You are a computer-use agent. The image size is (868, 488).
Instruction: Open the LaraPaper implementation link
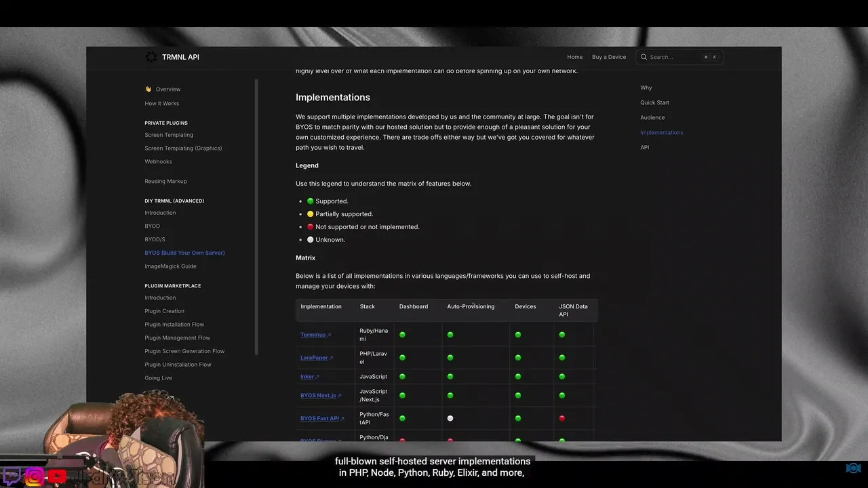tap(314, 358)
